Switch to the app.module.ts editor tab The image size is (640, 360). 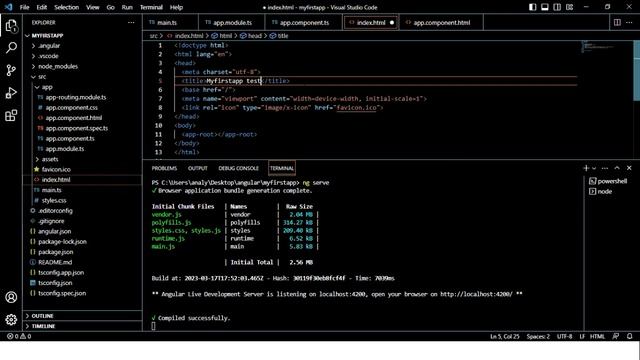231,22
